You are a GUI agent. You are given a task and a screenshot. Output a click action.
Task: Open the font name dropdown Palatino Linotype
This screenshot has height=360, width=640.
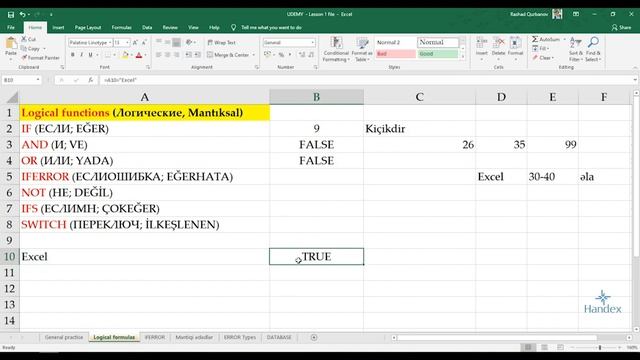click(110, 42)
